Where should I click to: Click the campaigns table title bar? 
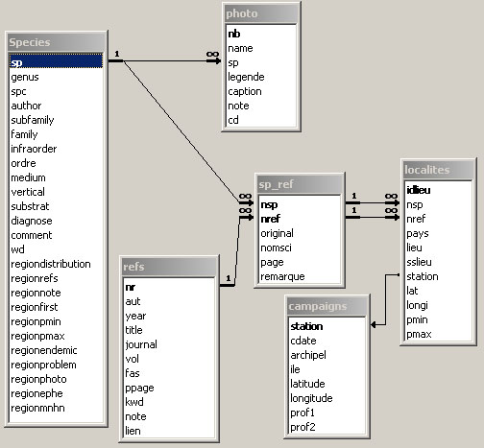pyautogui.click(x=327, y=306)
